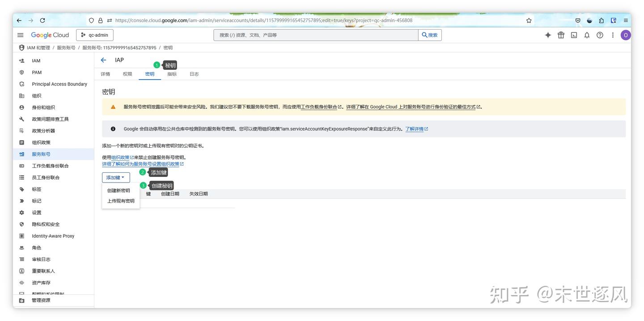The image size is (644, 321).
Task: Select 上传现有密钥 menu option
Action: 120,201
